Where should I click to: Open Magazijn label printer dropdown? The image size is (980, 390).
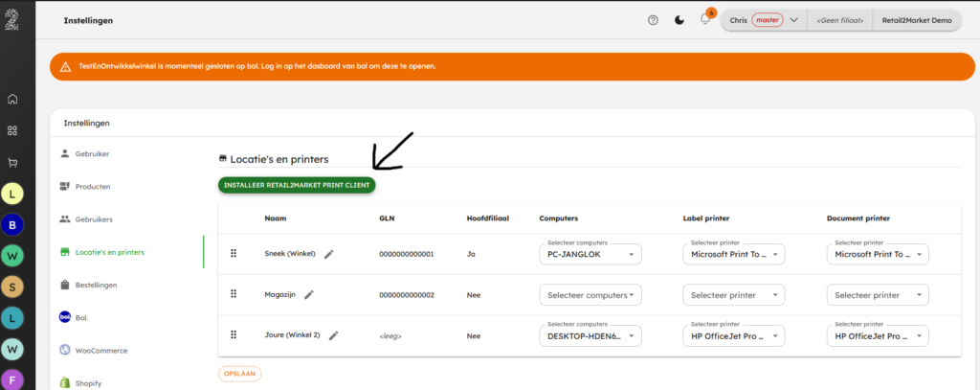(x=734, y=295)
